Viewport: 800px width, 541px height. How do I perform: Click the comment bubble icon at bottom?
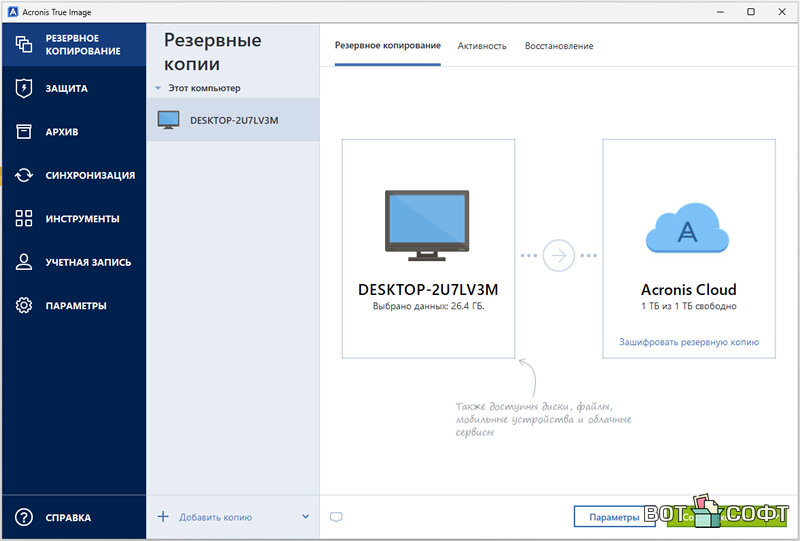(x=336, y=517)
